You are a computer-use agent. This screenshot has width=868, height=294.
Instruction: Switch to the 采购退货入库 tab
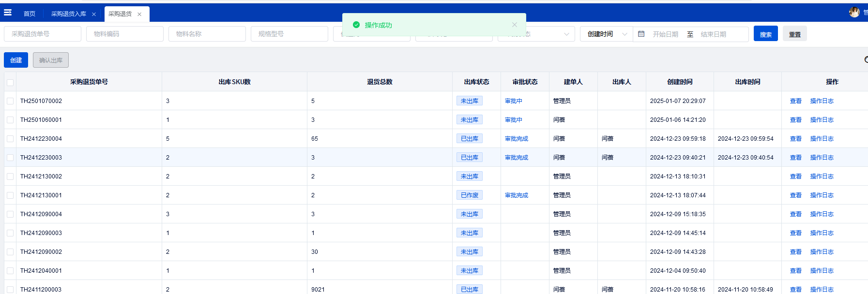click(68, 14)
